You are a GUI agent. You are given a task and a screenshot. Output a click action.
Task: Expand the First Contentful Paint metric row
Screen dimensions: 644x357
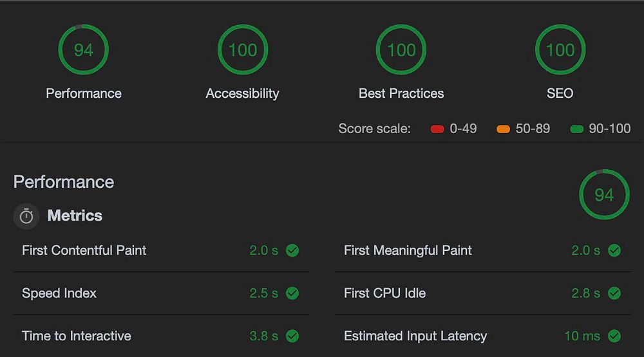(x=84, y=250)
